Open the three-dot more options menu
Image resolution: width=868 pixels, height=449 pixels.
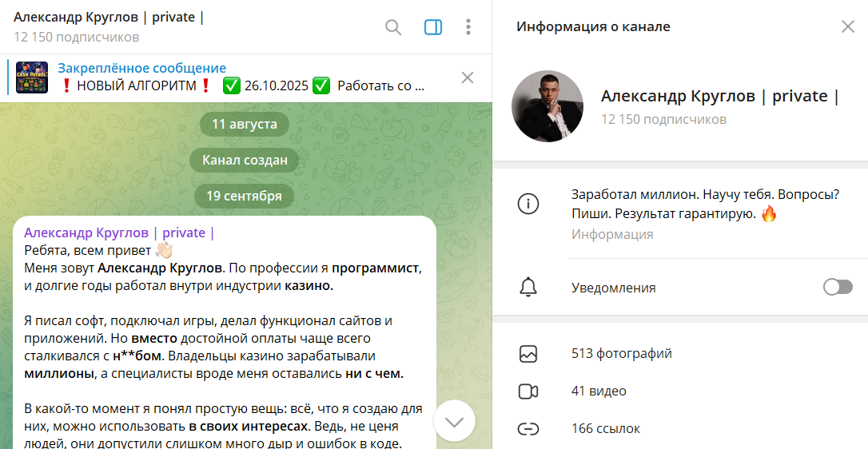pos(468,27)
